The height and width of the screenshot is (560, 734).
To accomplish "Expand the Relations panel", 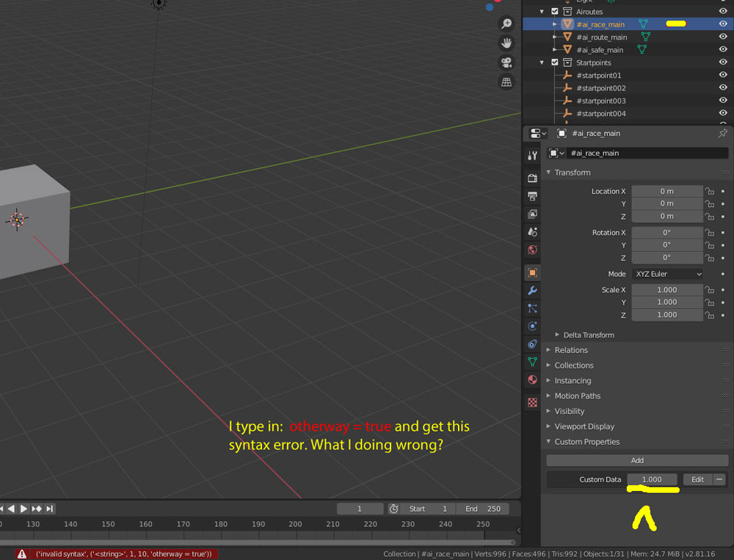I will tap(548, 350).
